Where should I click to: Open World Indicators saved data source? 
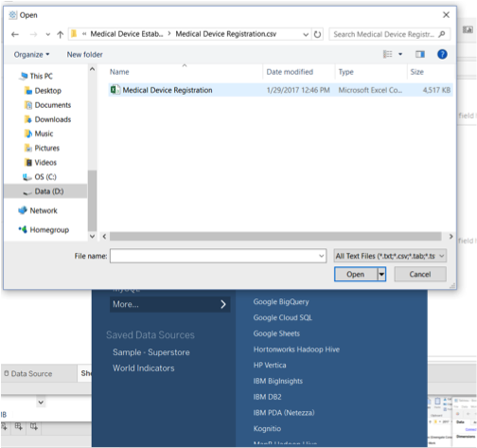(x=144, y=368)
